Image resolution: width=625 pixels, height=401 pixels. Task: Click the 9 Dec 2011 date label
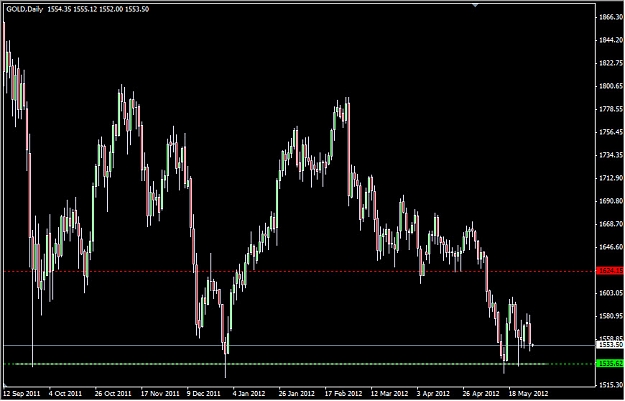point(205,393)
